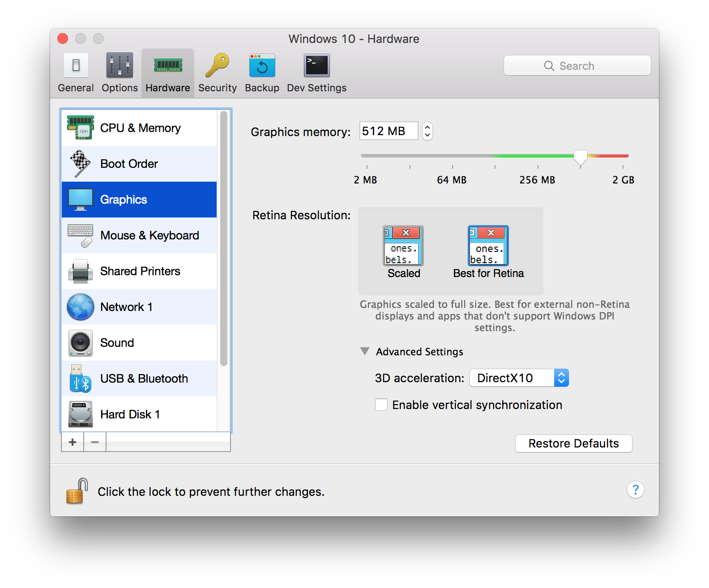Open the Backup icon

262,66
